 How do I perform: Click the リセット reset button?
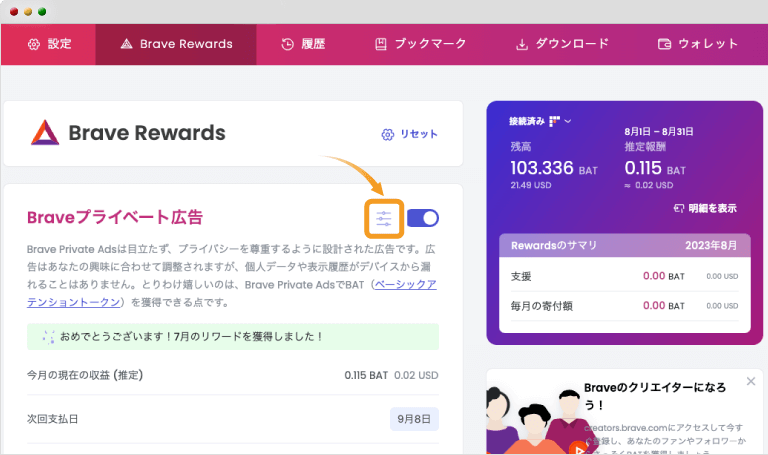409,134
